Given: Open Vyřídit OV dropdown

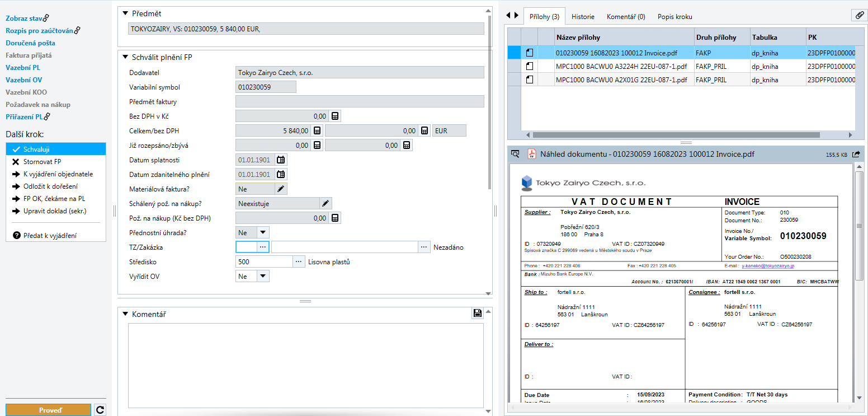Looking at the screenshot, I should pos(263,277).
